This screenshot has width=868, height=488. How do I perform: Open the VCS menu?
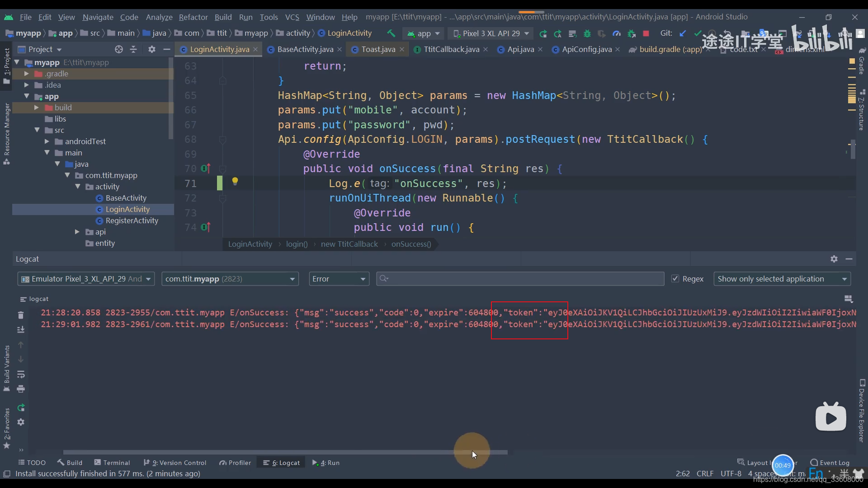coord(292,17)
